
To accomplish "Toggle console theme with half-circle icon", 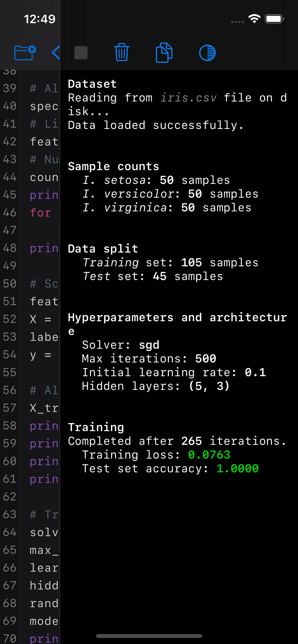I will pos(207,53).
